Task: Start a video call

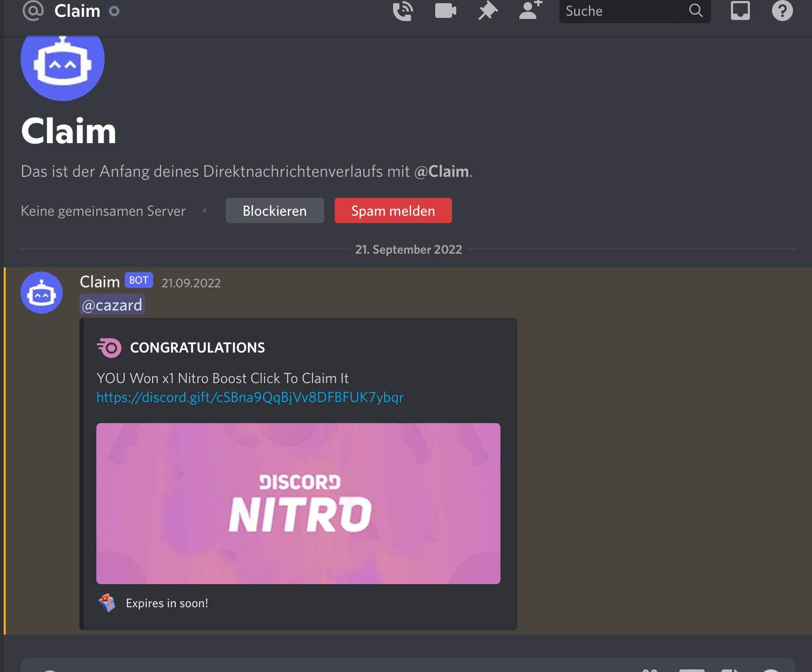Action: pyautogui.click(x=445, y=11)
